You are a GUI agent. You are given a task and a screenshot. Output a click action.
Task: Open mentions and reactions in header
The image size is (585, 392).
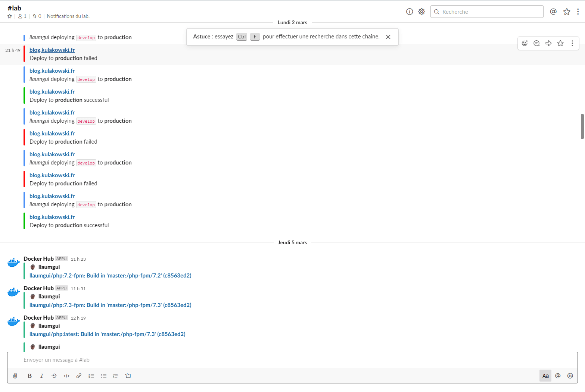tap(553, 12)
